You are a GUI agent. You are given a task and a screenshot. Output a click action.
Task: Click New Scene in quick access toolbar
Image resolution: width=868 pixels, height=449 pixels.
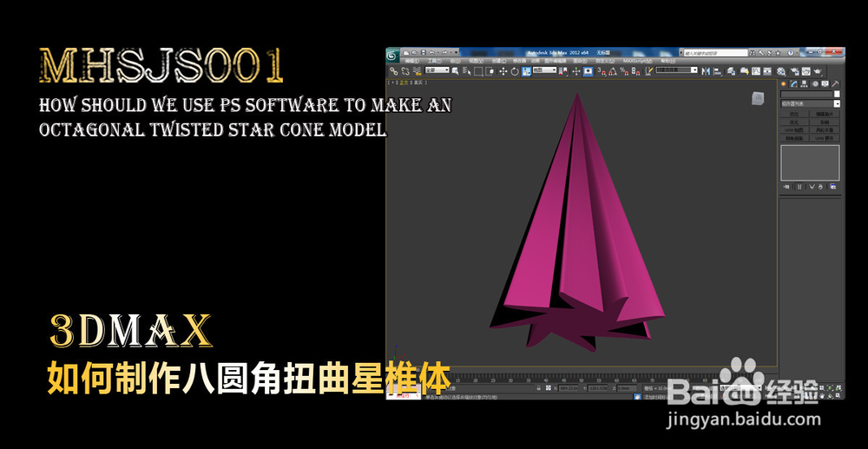coord(406,53)
